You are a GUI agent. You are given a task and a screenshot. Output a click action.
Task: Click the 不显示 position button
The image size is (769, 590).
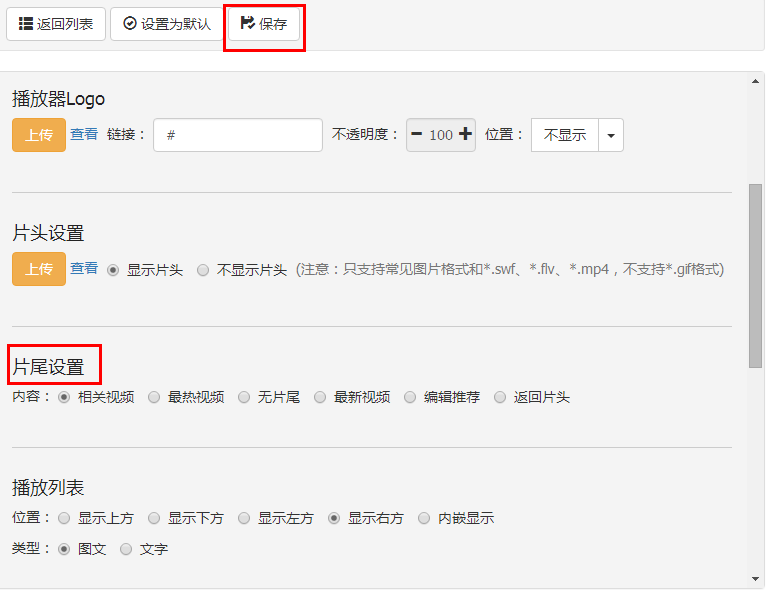[565, 135]
